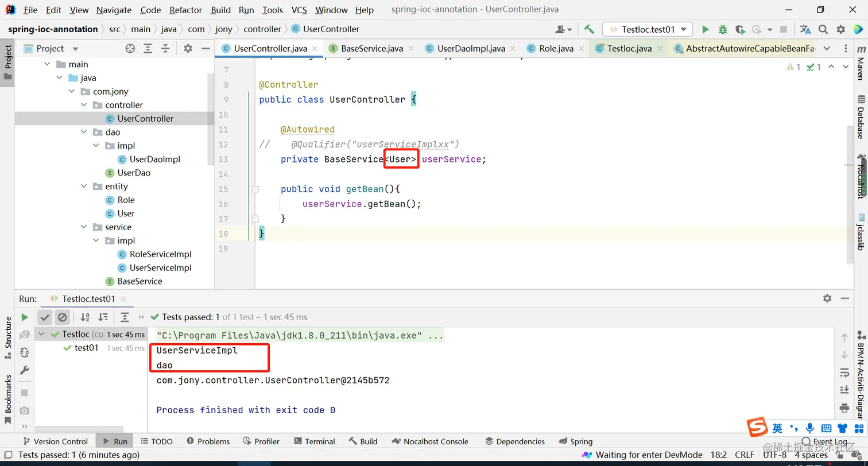This screenshot has height=466, width=868.
Task: Open the Dependencies tool window button
Action: (515, 441)
